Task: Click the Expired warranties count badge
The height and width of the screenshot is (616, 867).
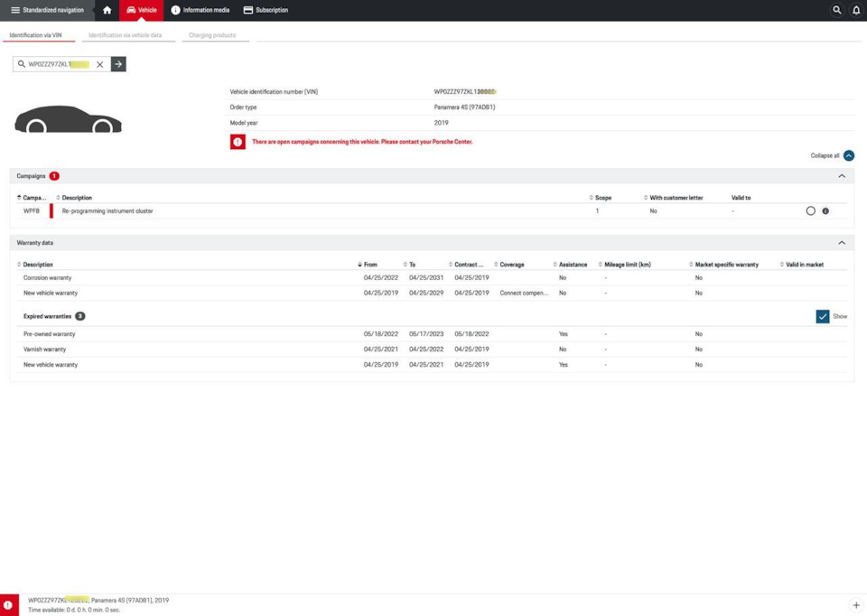Action: (x=80, y=316)
